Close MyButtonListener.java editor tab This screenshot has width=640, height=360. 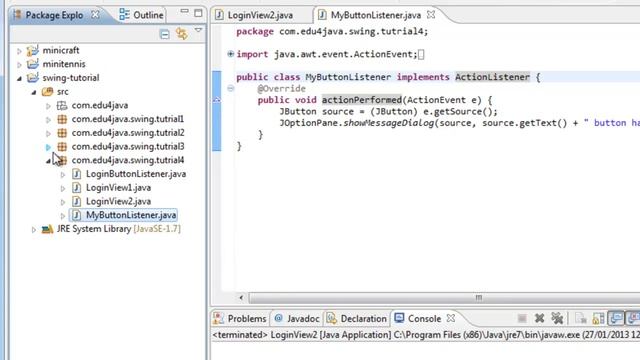pyautogui.click(x=431, y=15)
